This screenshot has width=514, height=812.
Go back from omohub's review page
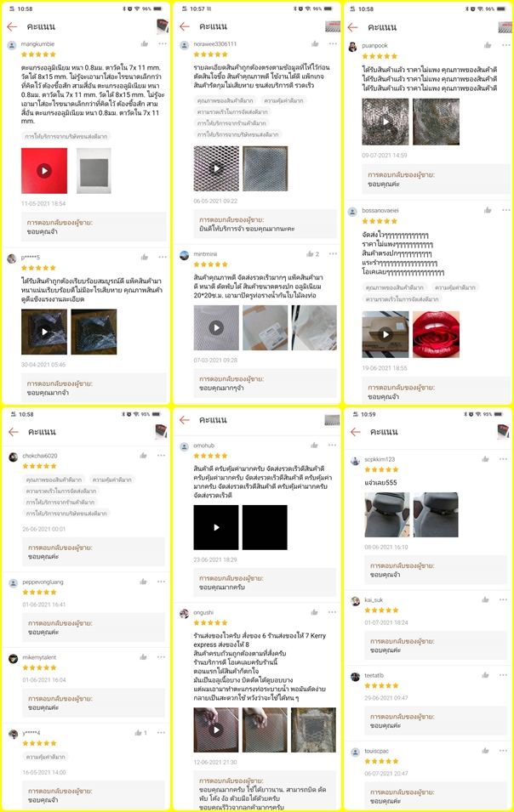(185, 420)
